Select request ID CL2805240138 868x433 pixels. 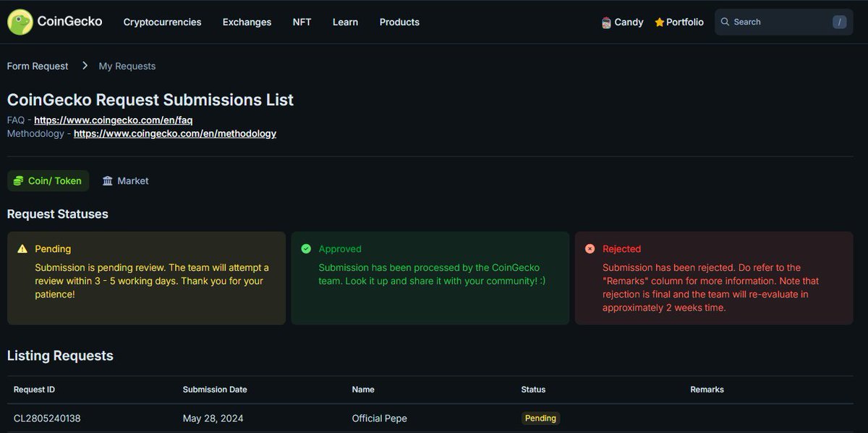pos(48,419)
